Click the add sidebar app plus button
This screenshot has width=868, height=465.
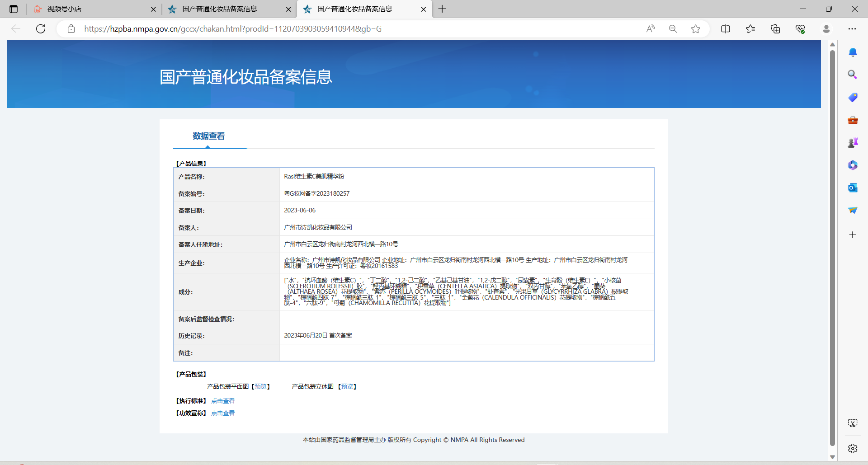(x=853, y=235)
